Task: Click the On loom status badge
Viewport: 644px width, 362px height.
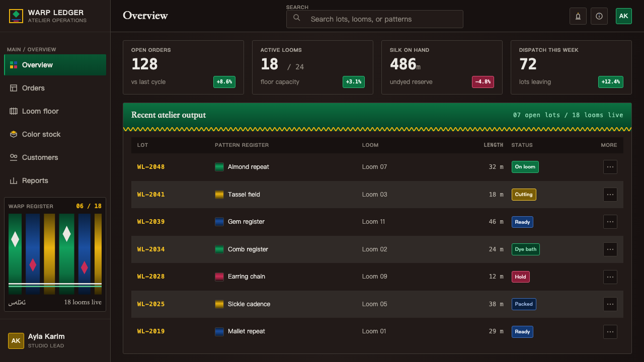Action: point(525,167)
